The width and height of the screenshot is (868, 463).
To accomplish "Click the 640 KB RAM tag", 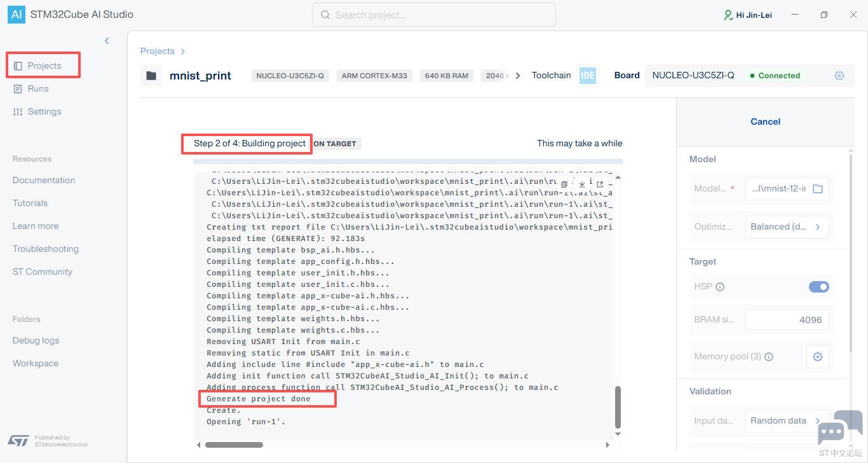I will coord(446,76).
